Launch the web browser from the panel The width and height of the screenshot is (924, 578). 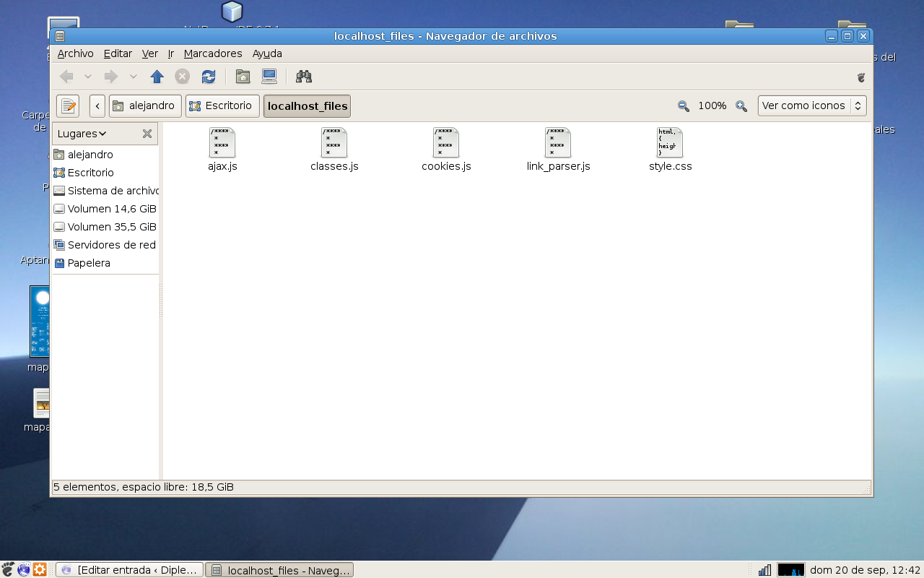click(x=24, y=569)
